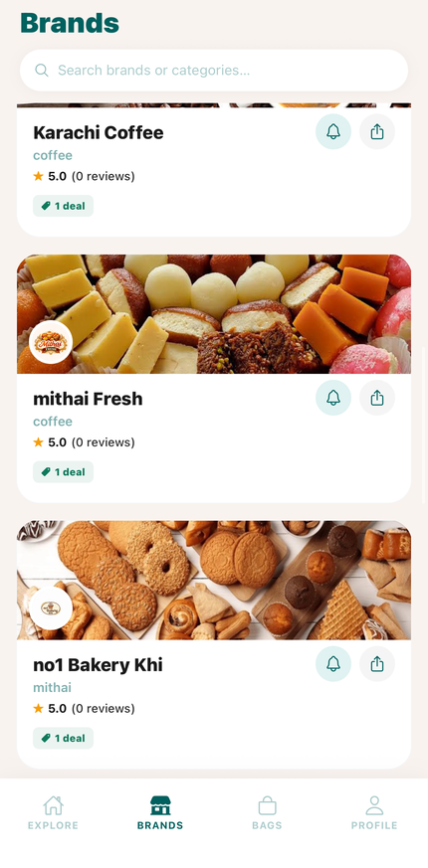
Task: Select the Brands tab
Action: (160, 813)
